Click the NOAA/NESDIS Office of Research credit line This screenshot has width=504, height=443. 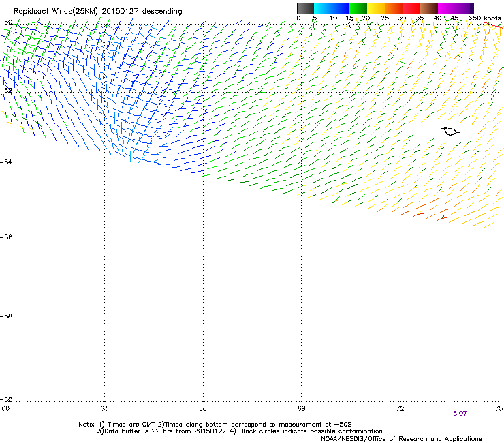pyautogui.click(x=401, y=439)
